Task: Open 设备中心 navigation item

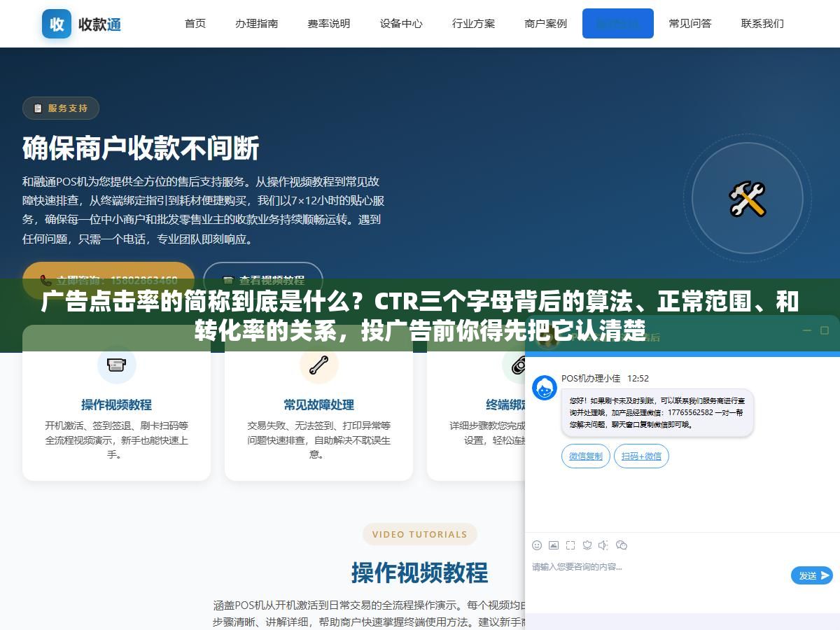Action: coord(401,23)
